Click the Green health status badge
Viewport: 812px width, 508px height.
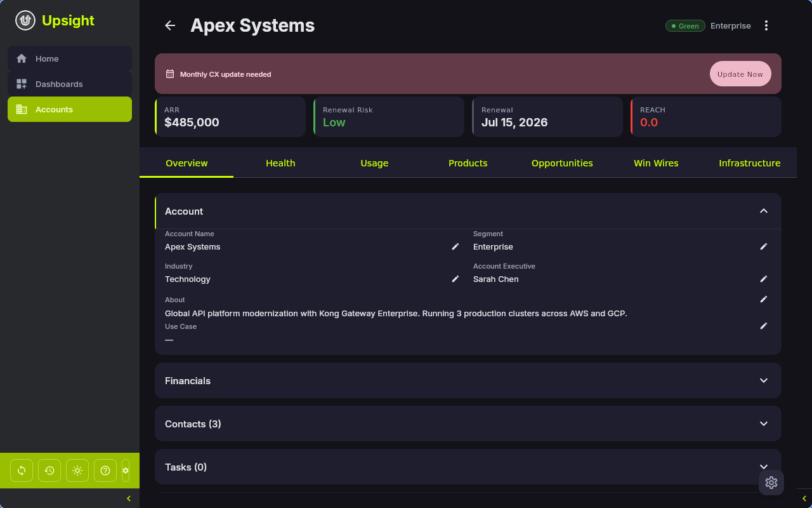685,25
